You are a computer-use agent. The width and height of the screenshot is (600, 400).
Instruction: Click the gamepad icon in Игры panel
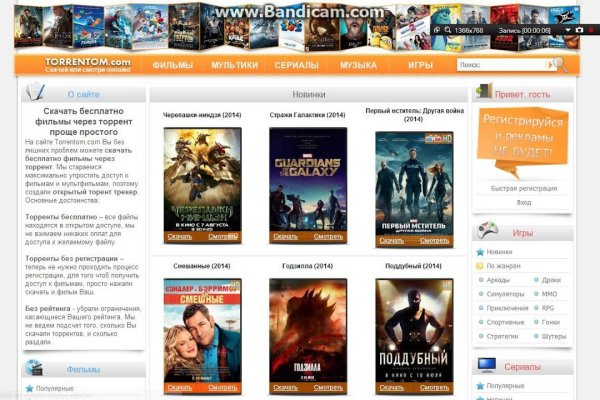tap(487, 228)
